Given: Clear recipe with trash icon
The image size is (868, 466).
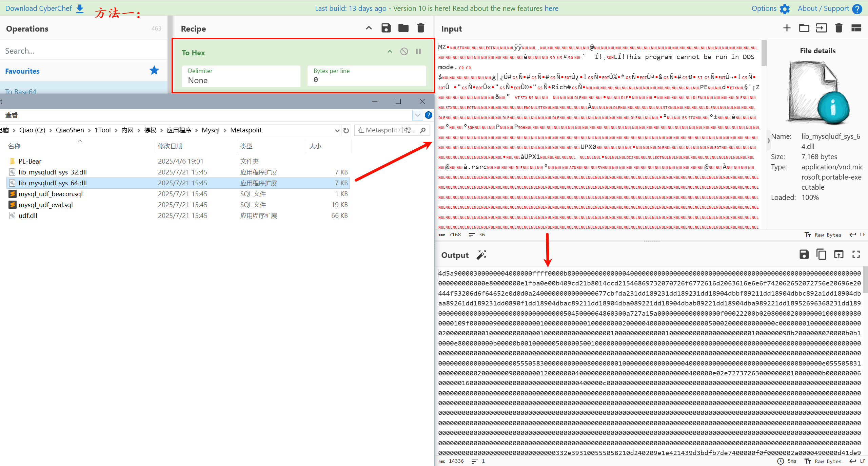Looking at the screenshot, I should 420,28.
